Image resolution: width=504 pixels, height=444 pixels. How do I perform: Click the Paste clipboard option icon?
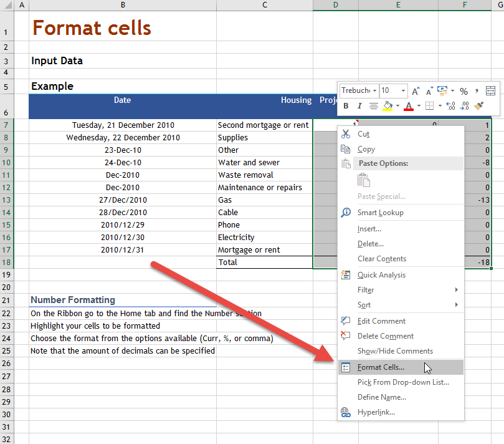pos(364,180)
